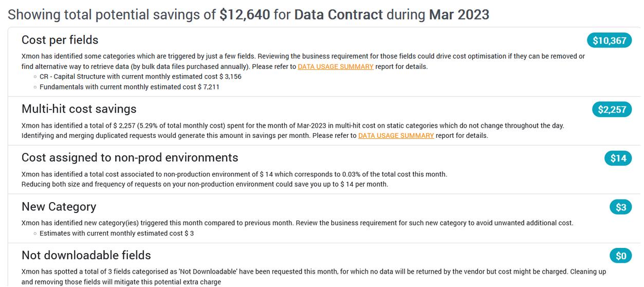Click the $12,640 total savings figure

pyautogui.click(x=244, y=14)
